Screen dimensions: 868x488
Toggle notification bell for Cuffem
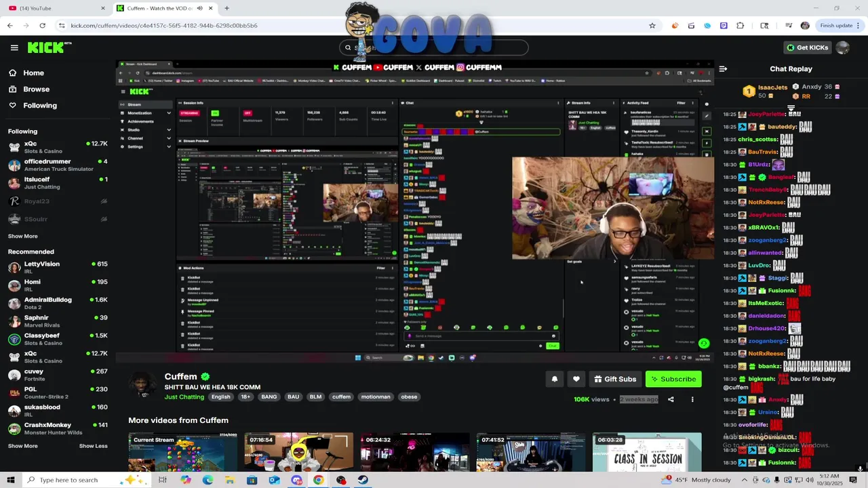click(554, 380)
